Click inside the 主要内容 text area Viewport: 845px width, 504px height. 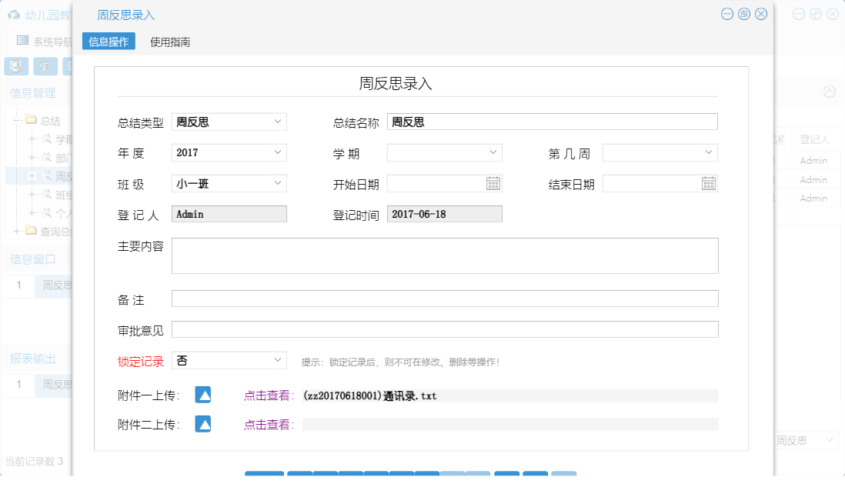coord(445,254)
